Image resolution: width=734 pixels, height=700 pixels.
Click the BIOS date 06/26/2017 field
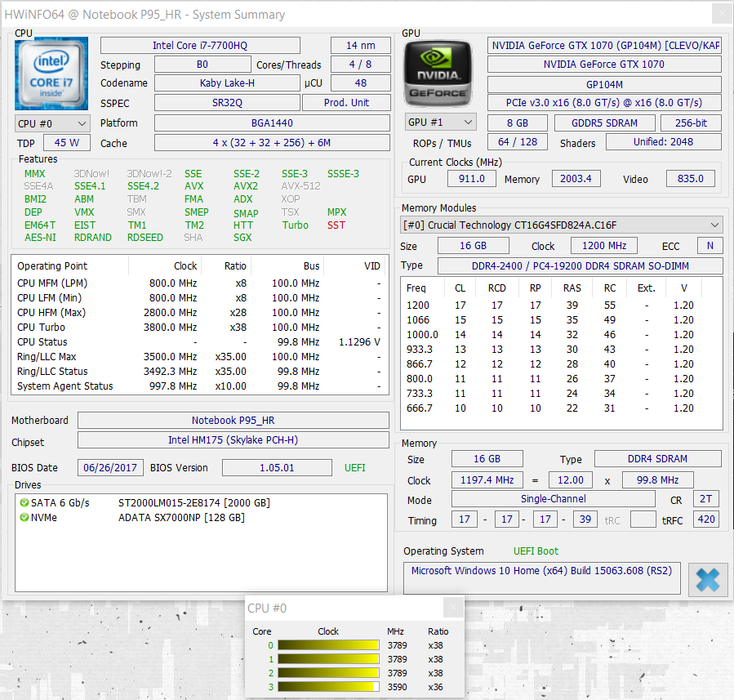click(x=110, y=468)
